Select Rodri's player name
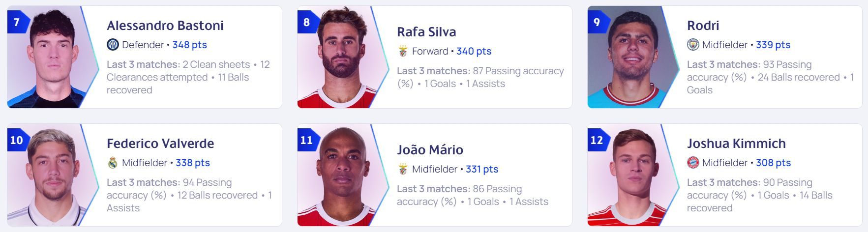868x232 pixels. [703, 26]
